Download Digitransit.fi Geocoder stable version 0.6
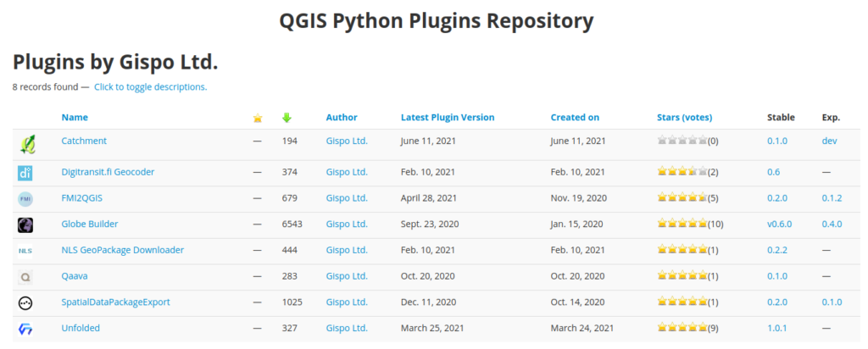The height and width of the screenshot is (349, 868). coord(774,172)
